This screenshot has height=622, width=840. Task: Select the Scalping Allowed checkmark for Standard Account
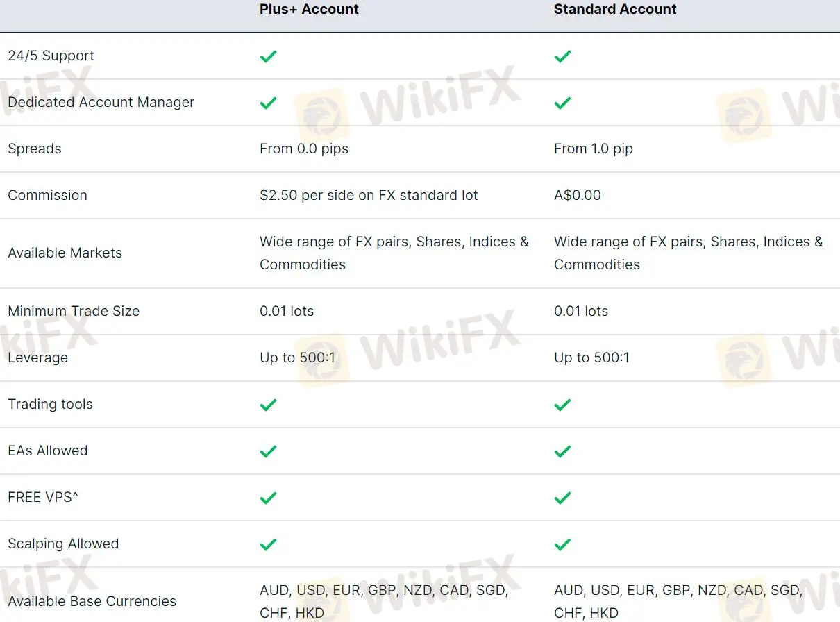tap(562, 544)
